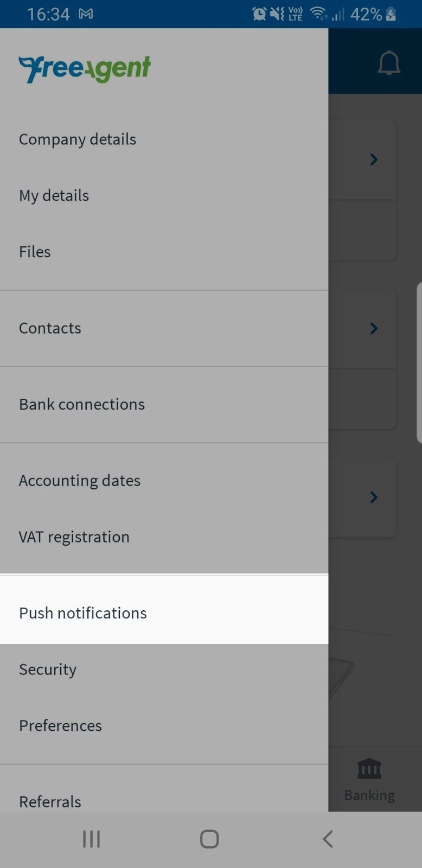The width and height of the screenshot is (422, 868).
Task: Expand the Company details section chevron
Action: click(373, 159)
